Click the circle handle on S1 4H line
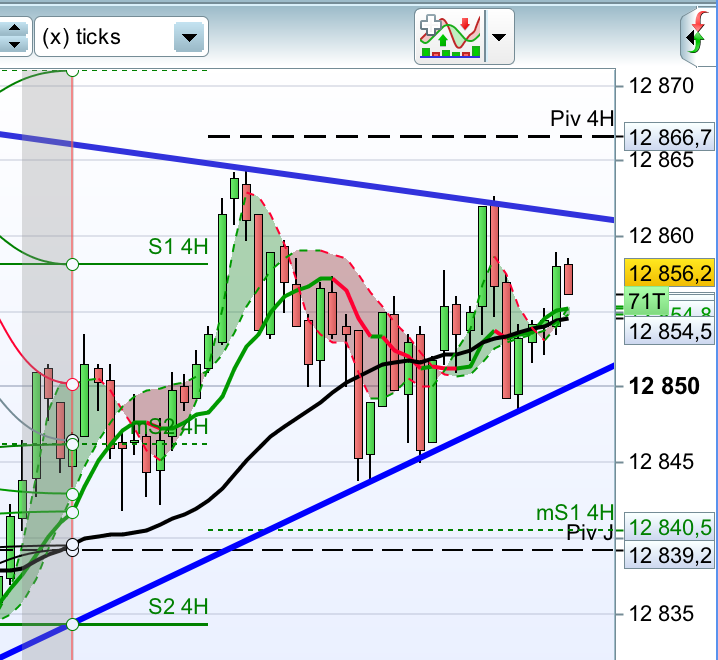The width and height of the screenshot is (718, 660). click(72, 264)
